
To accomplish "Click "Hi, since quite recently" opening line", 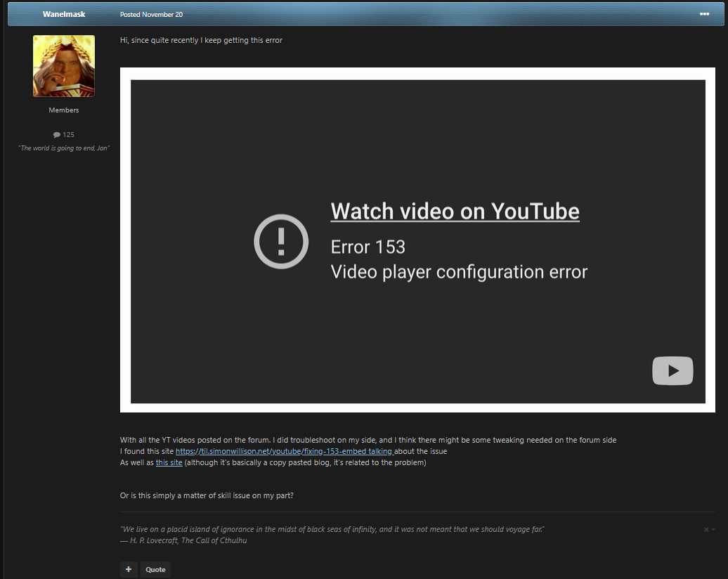I will coord(201,40).
